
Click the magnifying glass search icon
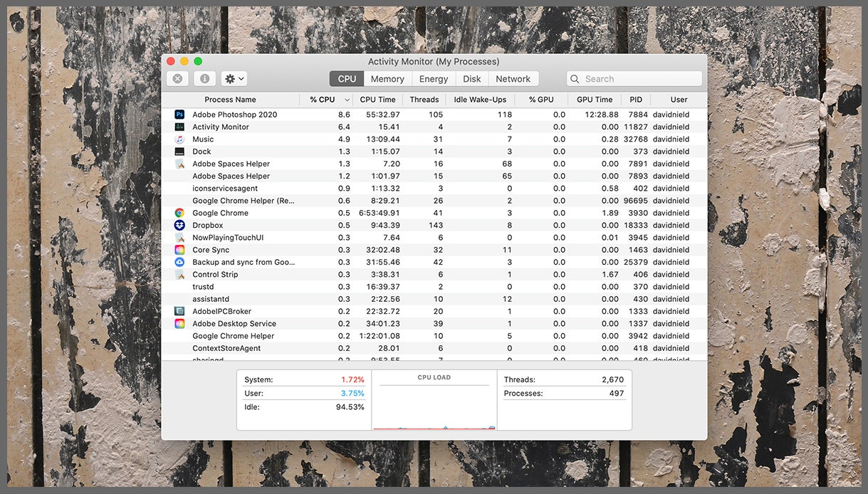(575, 79)
